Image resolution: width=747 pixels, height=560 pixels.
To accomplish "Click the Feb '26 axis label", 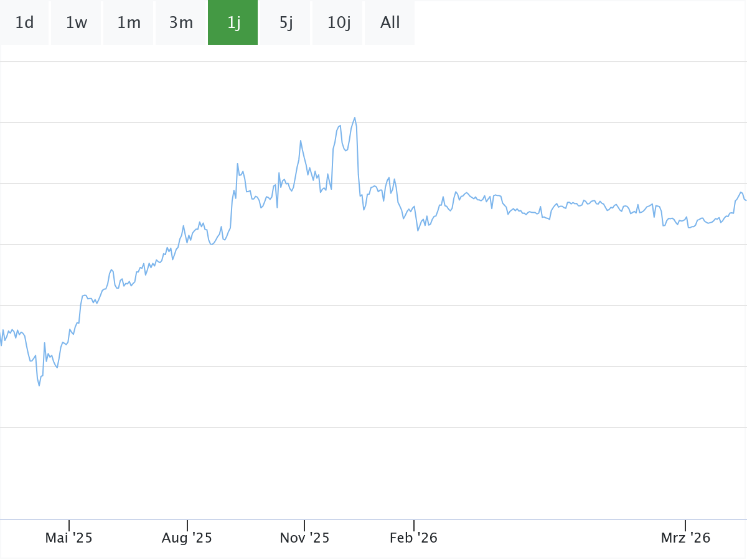I will (413, 538).
